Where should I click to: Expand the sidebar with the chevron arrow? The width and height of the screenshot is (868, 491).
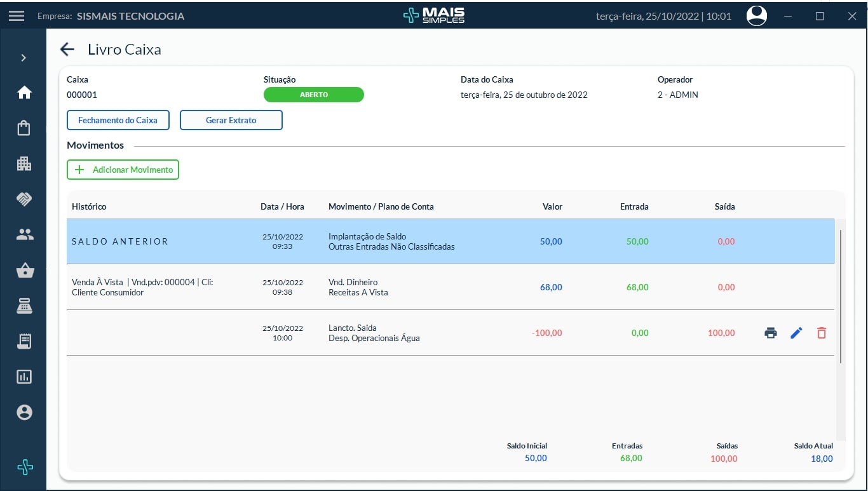[x=24, y=58]
